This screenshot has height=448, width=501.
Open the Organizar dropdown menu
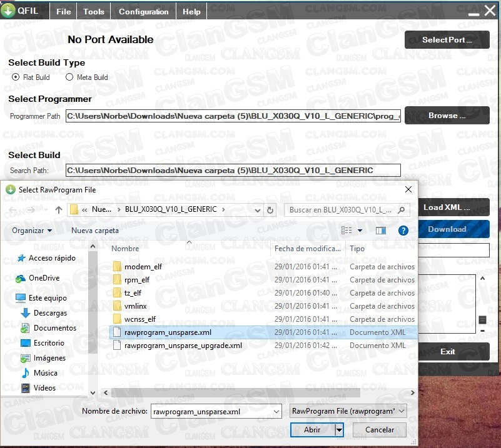[32, 231]
